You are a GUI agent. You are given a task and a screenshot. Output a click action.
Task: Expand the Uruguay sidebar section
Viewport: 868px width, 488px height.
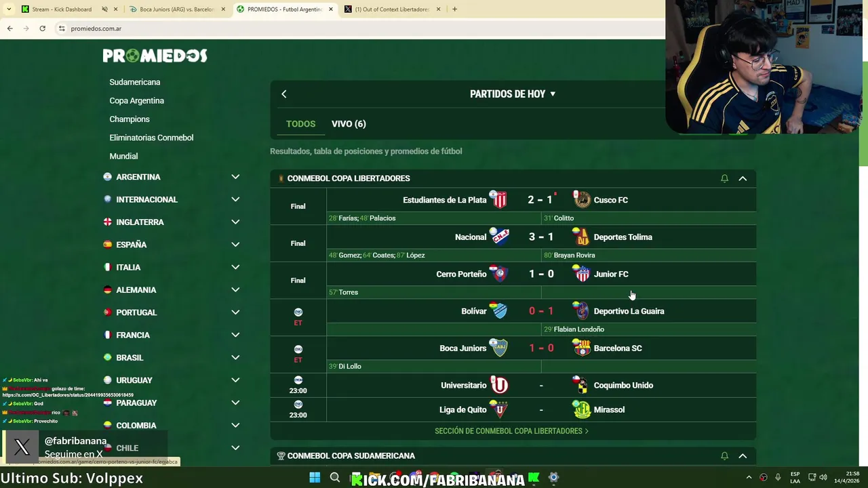235,380
